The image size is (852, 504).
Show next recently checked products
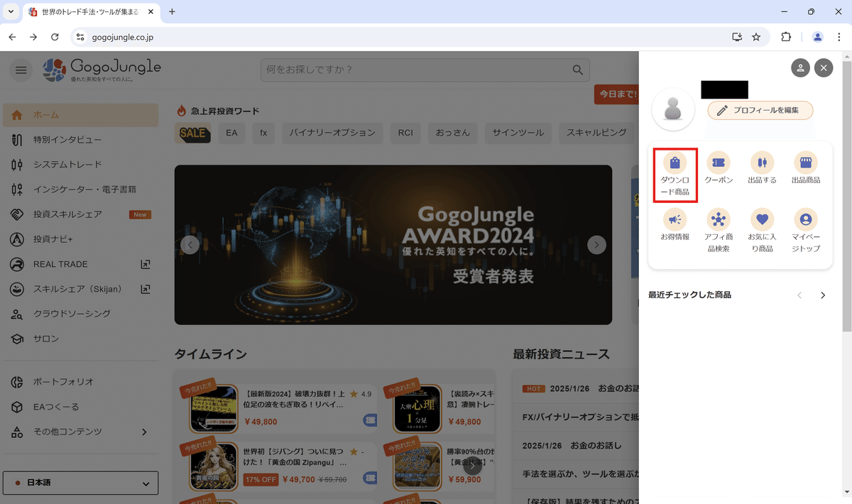point(823,295)
